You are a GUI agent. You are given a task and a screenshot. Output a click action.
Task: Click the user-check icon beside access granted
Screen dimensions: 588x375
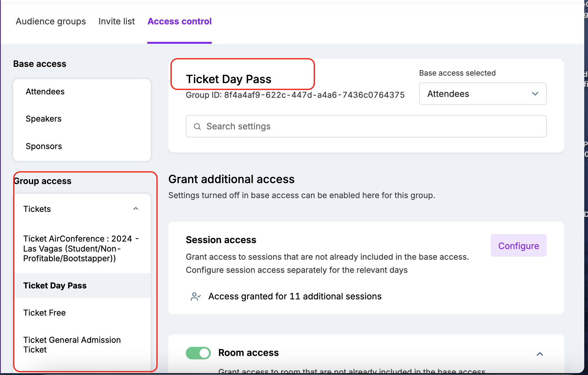point(195,296)
